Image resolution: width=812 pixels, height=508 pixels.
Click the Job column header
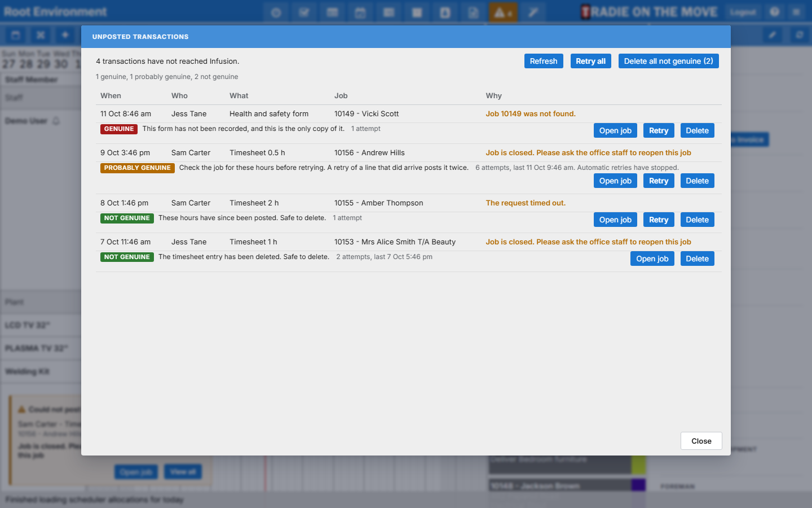pyautogui.click(x=341, y=96)
